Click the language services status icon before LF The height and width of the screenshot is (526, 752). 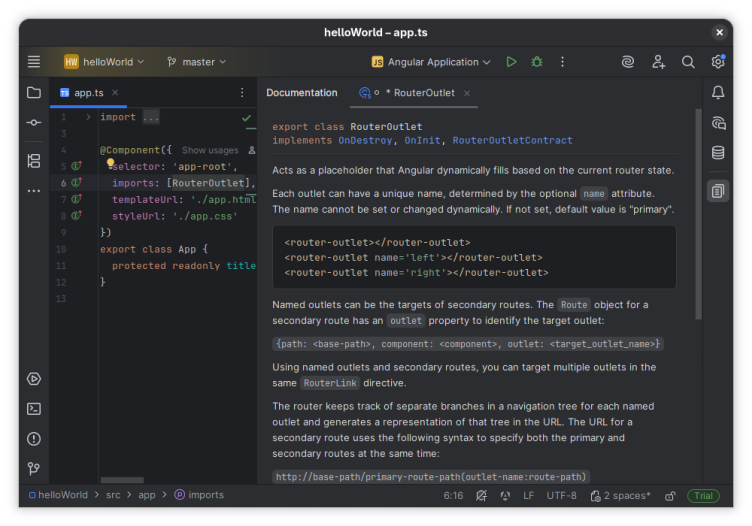coord(505,495)
